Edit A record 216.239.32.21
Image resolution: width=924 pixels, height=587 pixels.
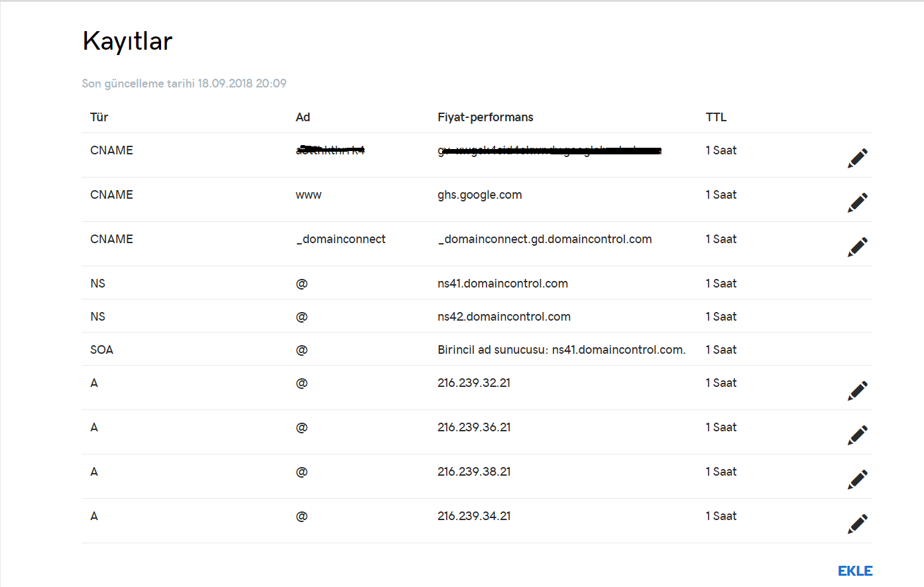[x=857, y=391]
